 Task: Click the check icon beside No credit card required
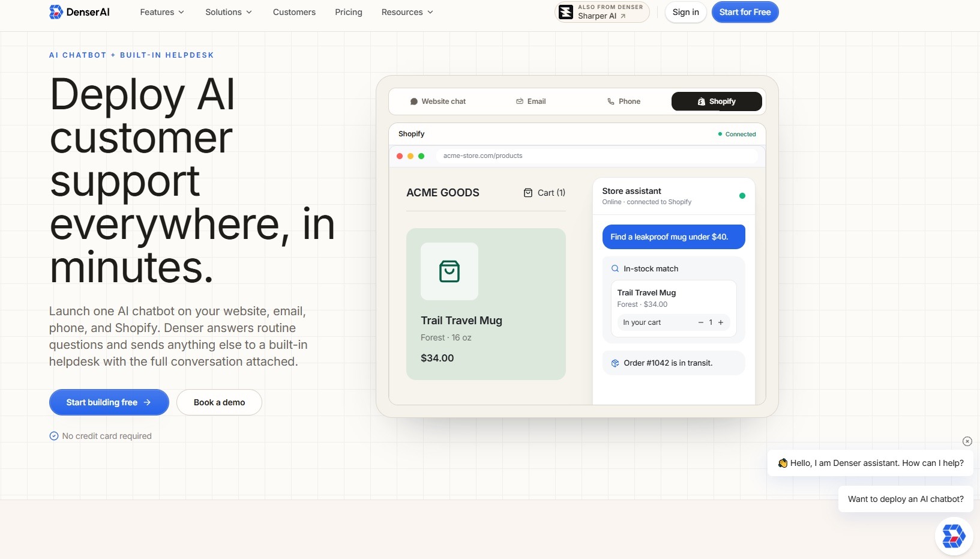click(54, 436)
